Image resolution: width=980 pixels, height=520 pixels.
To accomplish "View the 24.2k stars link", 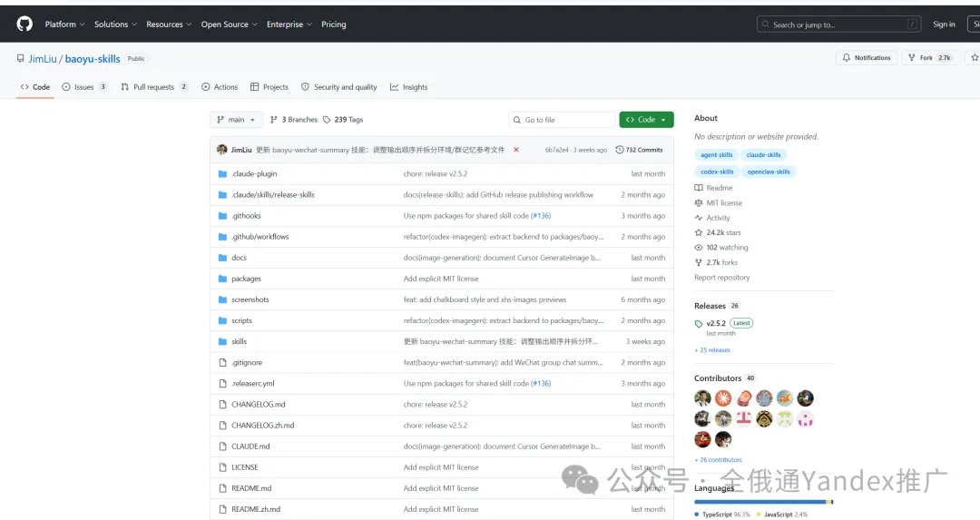I will point(718,232).
